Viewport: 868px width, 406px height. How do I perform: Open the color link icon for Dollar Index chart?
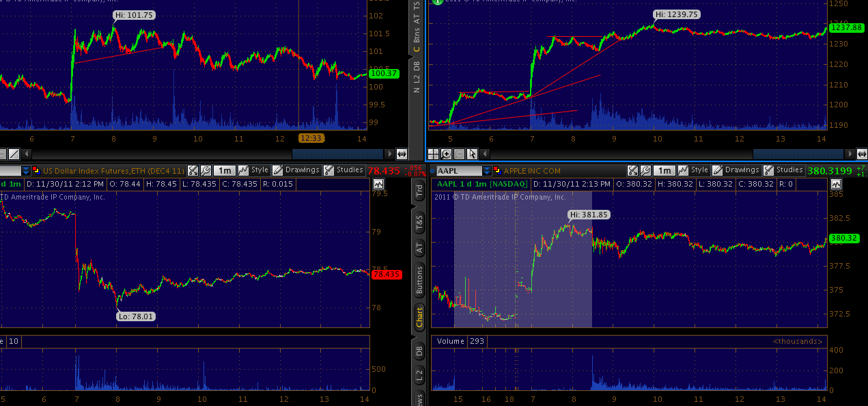click(x=36, y=170)
